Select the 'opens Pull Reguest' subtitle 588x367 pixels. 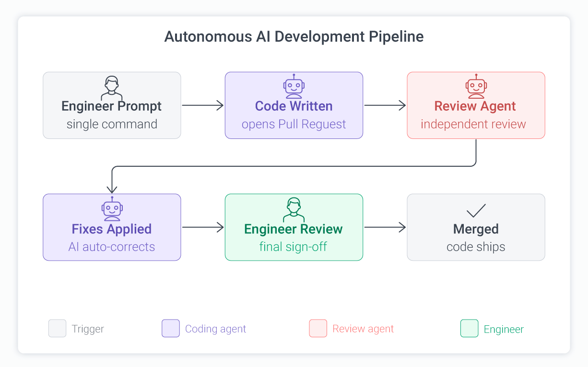pos(294,125)
